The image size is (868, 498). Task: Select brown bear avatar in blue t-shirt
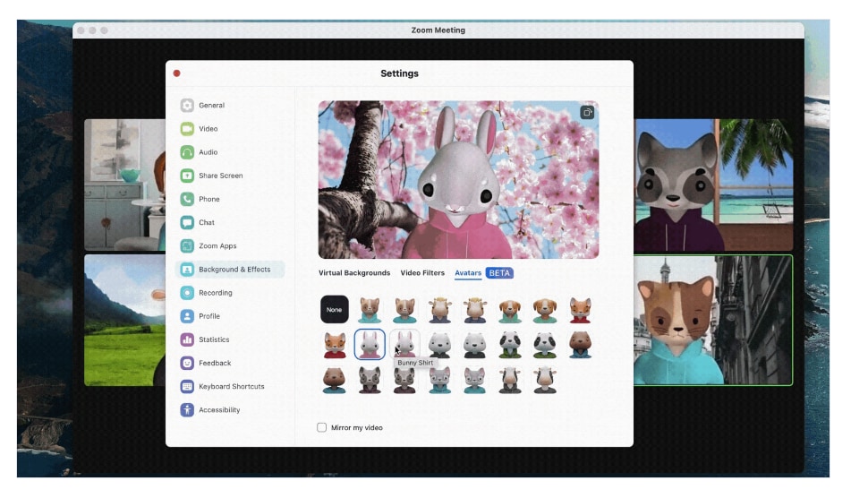point(335,380)
